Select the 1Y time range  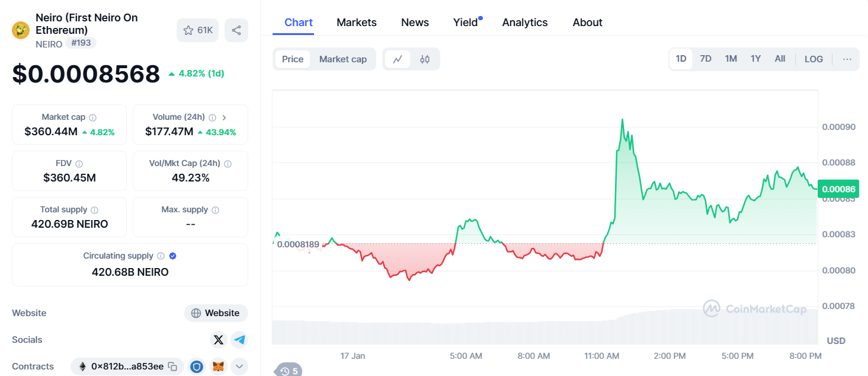(x=755, y=59)
